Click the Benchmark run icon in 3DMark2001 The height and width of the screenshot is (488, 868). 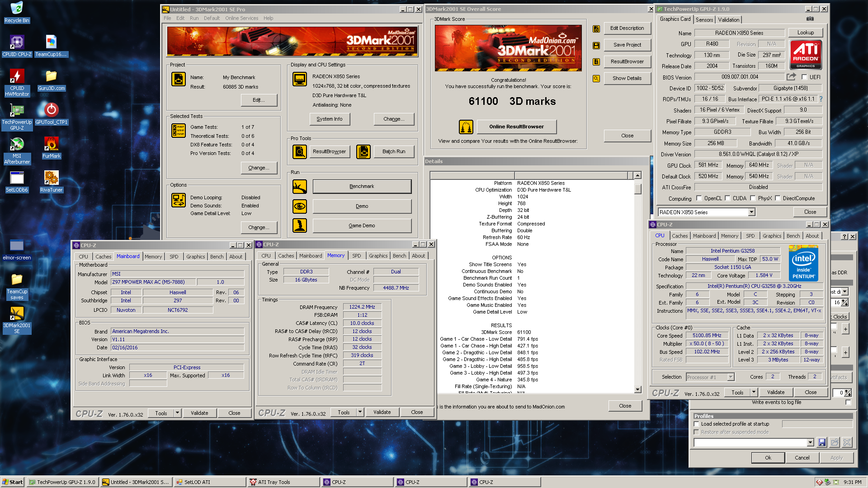coord(299,186)
